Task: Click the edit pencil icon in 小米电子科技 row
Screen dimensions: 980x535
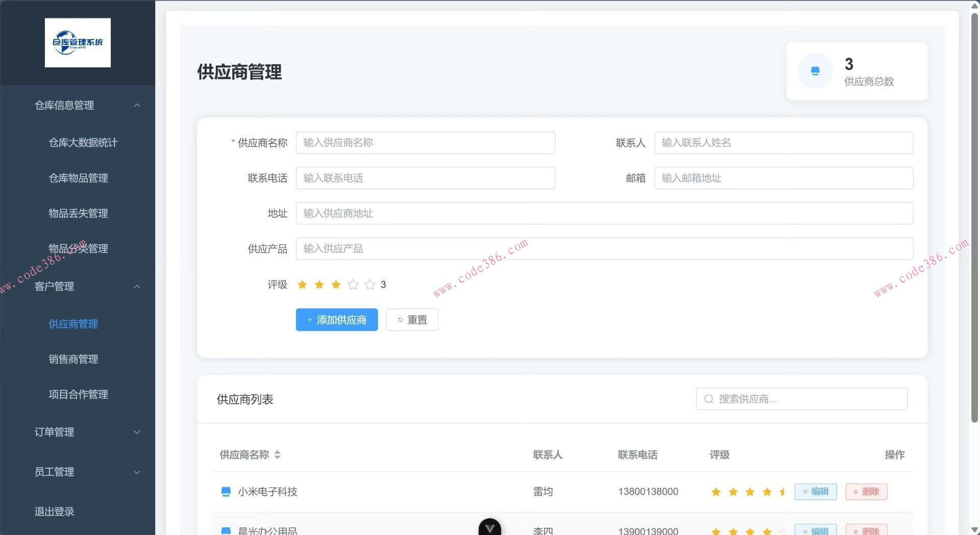Action: click(806, 492)
